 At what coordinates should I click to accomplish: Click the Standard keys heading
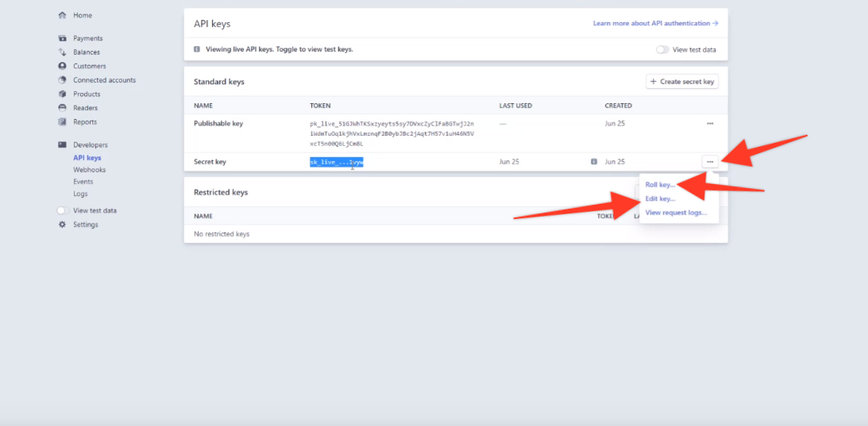(x=219, y=82)
